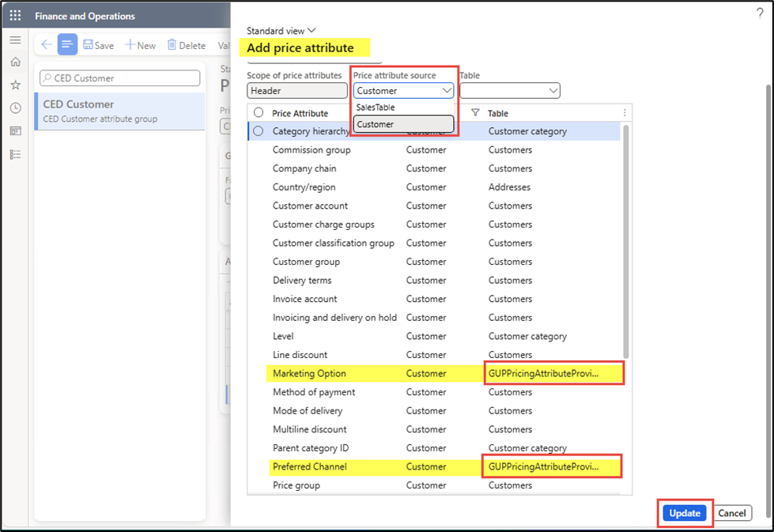Select the Category hierarchy row circle
This screenshot has width=774, height=532.
(x=259, y=131)
